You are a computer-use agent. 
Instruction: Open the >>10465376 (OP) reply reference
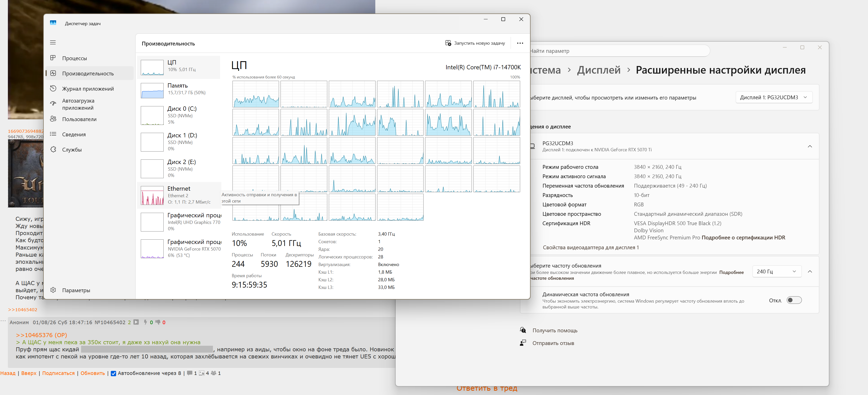click(41, 335)
